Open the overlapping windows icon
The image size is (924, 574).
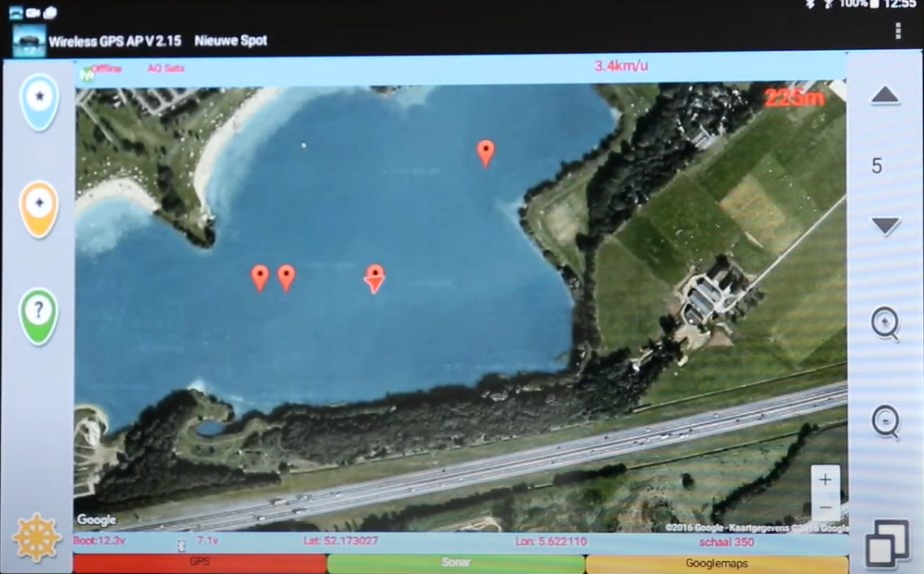tap(887, 542)
